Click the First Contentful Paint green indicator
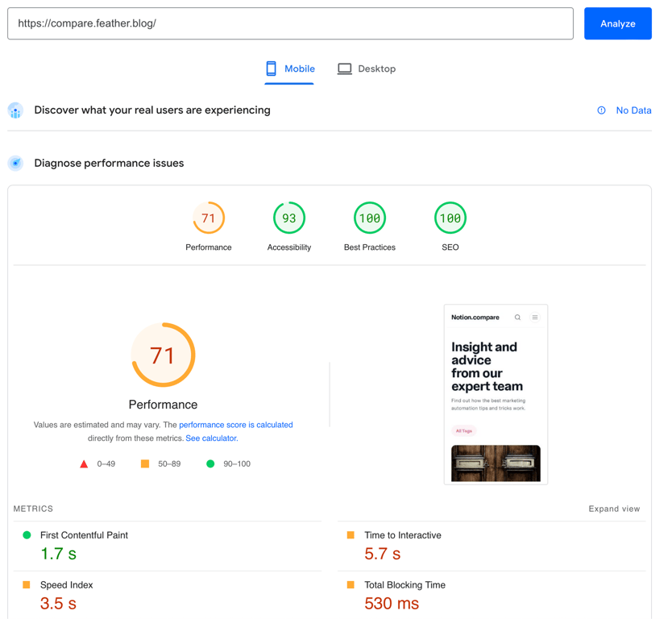Screen dimensions: 672x619 pyautogui.click(x=27, y=535)
